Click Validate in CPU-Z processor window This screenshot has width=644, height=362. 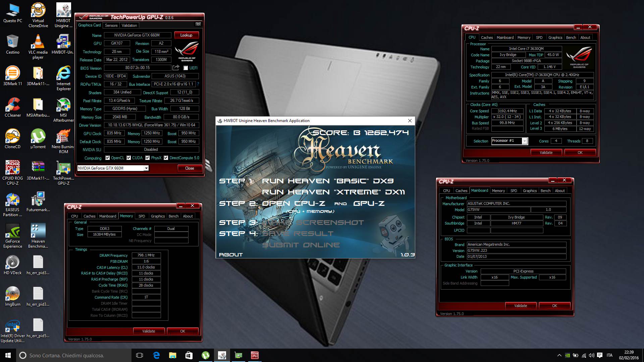point(546,153)
